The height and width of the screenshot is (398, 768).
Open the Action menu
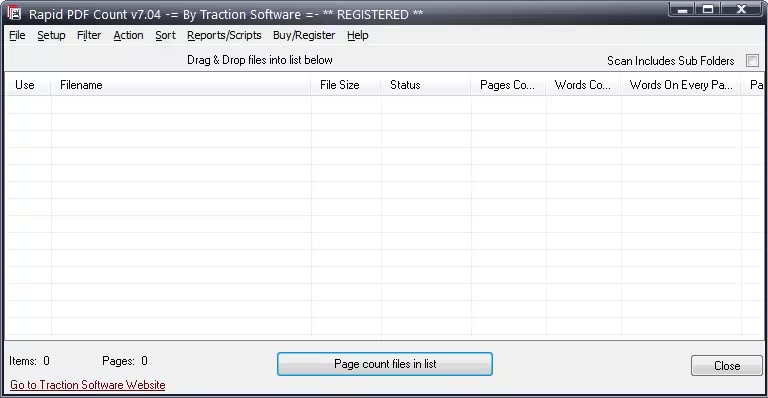pyautogui.click(x=128, y=35)
